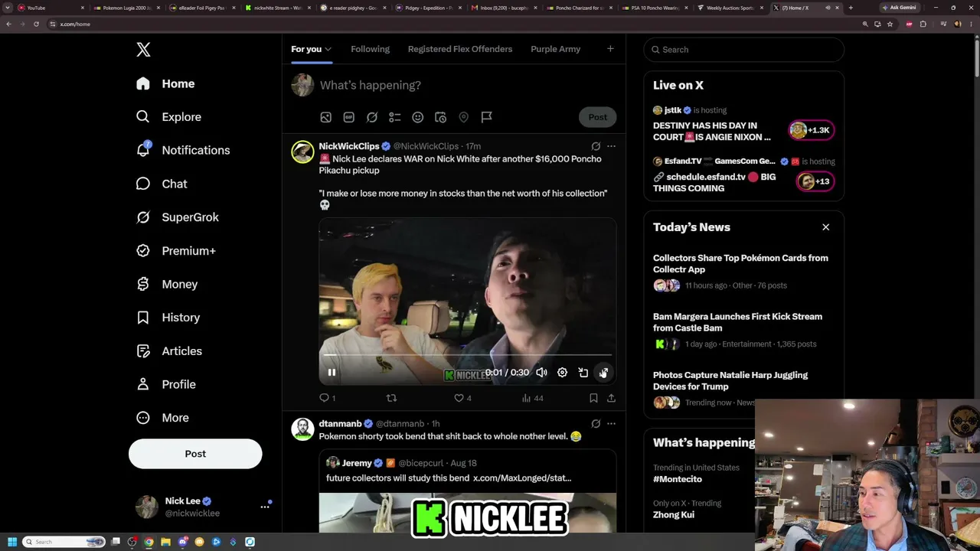The height and width of the screenshot is (551, 980).
Task: Toggle fullscreen for the video
Action: pos(603,373)
